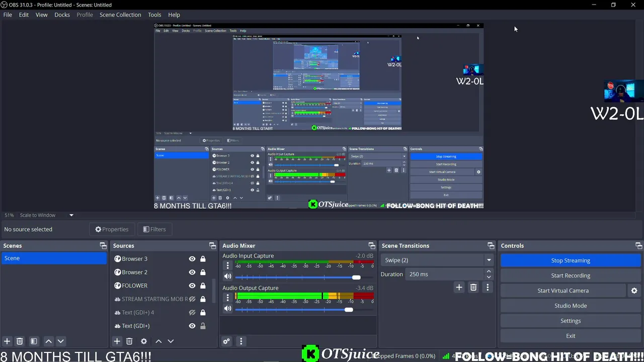The image size is (644, 362).
Task: Select the Browser 3 source row
Action: (x=161, y=259)
